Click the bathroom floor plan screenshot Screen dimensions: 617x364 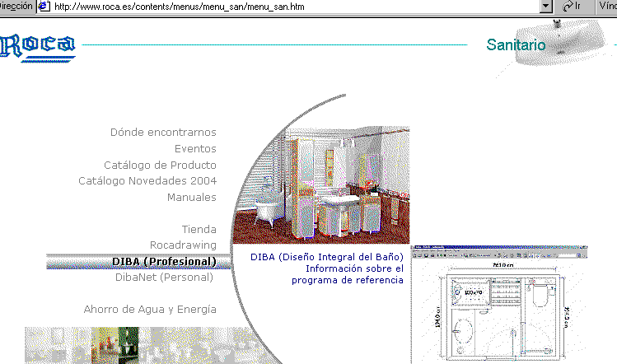coord(499,305)
